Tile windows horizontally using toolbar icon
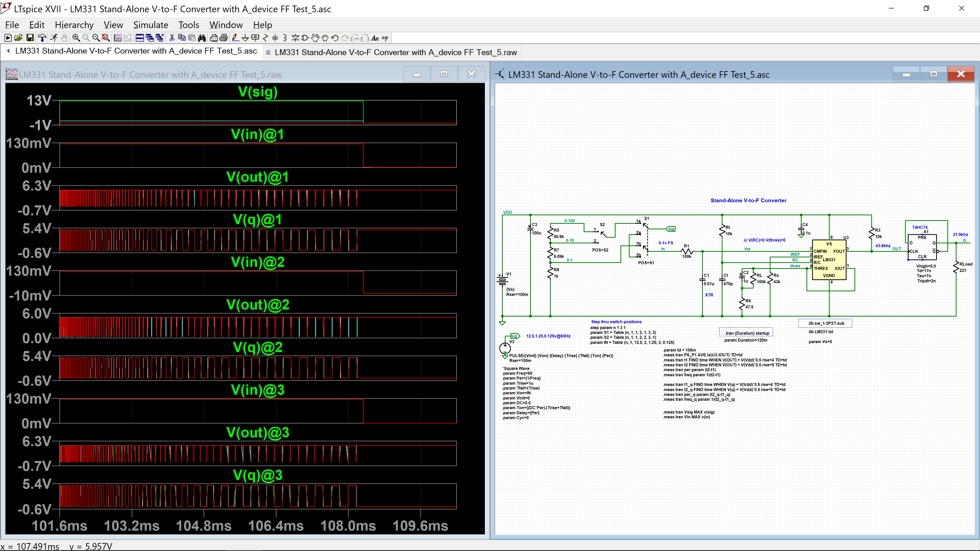Image resolution: width=980 pixels, height=551 pixels. pyautogui.click(x=140, y=38)
